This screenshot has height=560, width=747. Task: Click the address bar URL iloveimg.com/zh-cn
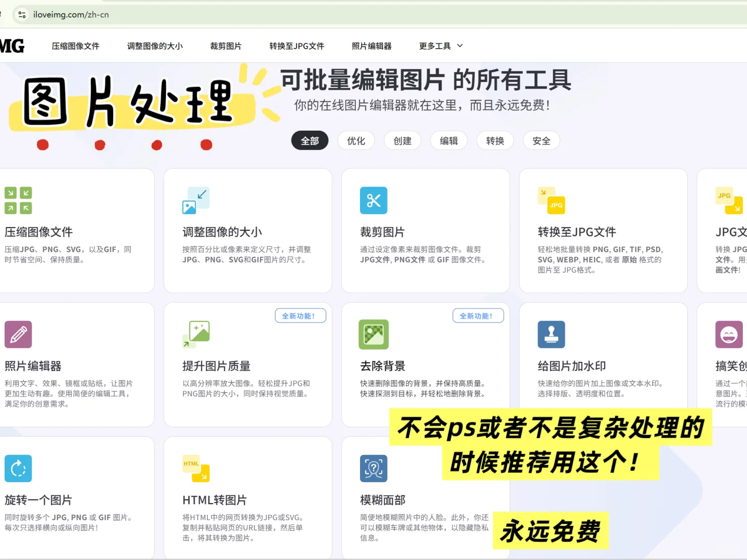tap(71, 15)
